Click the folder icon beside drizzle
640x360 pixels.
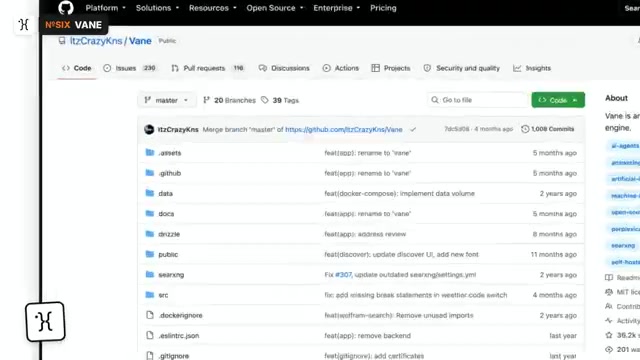(150, 233)
